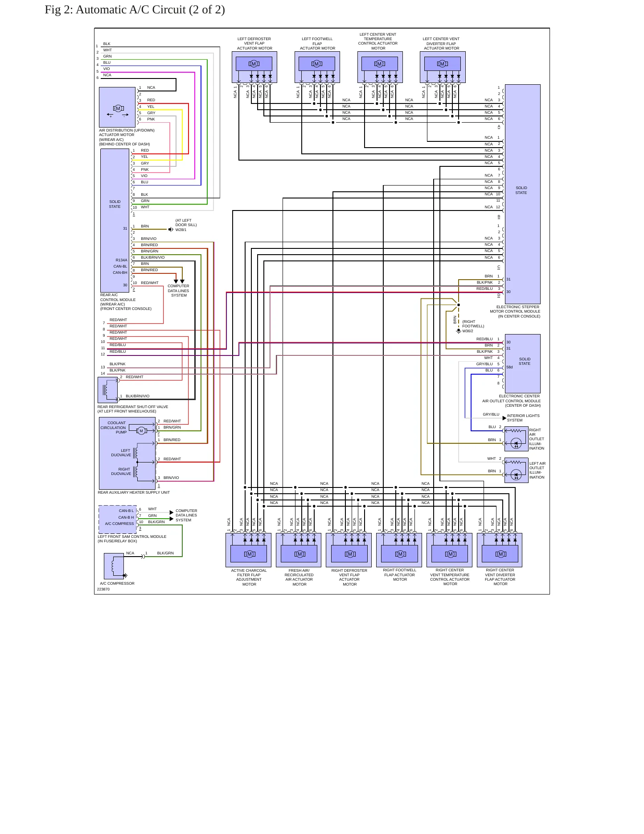This screenshot has width=644, height=834.
Task: Click 'REAR REFRIGERANT SHUT-OFF VALVE' label
Action: pos(133,407)
